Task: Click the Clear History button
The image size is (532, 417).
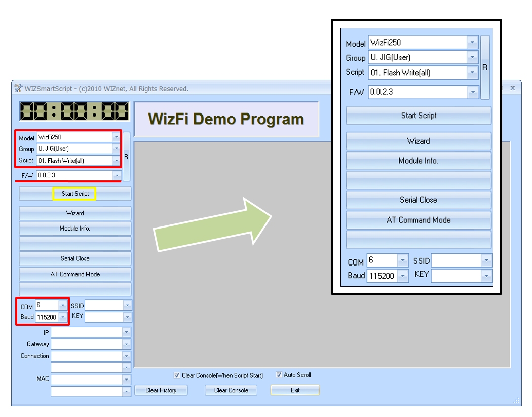Action: tap(161, 390)
